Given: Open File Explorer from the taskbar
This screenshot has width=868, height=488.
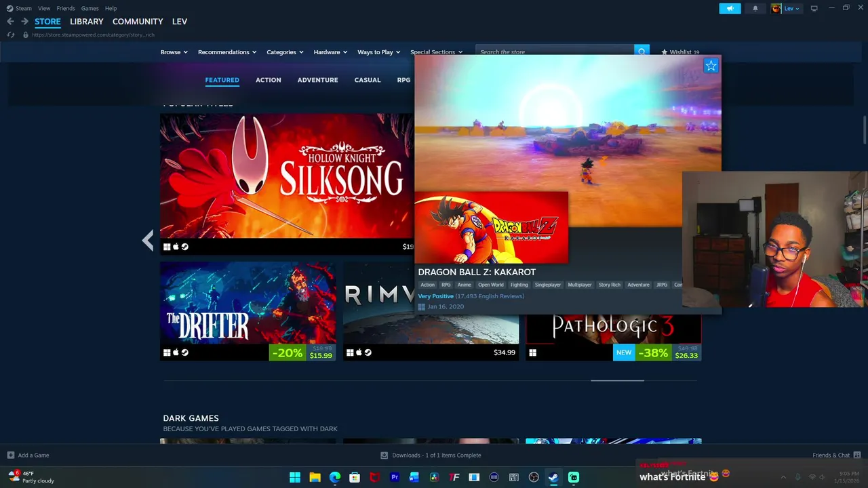Looking at the screenshot, I should (315, 477).
